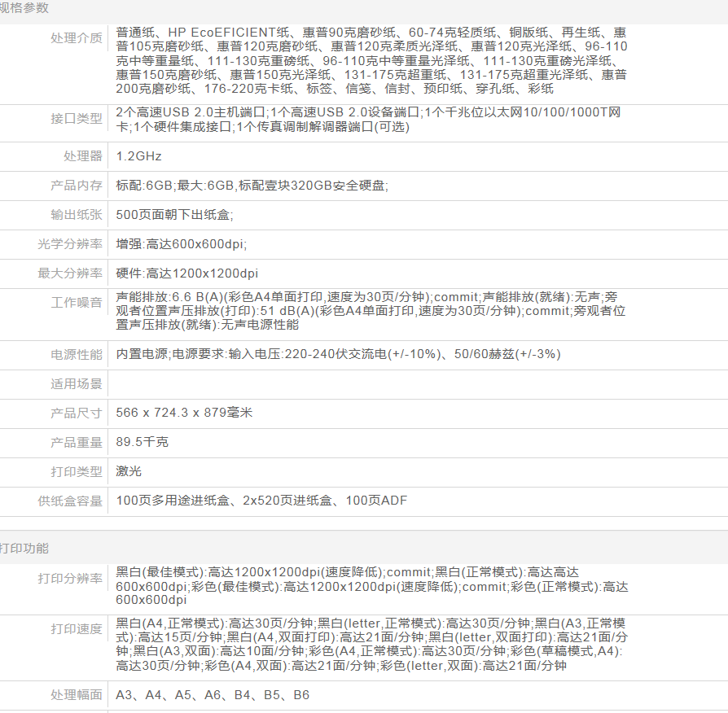
Task: Click the 打印功能 section header
Action: click(x=24, y=549)
